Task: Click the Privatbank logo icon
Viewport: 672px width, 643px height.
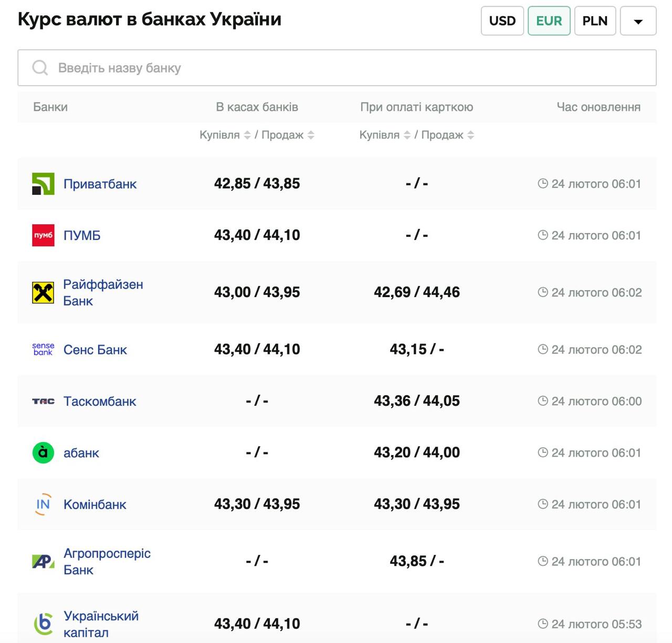Action: click(43, 184)
